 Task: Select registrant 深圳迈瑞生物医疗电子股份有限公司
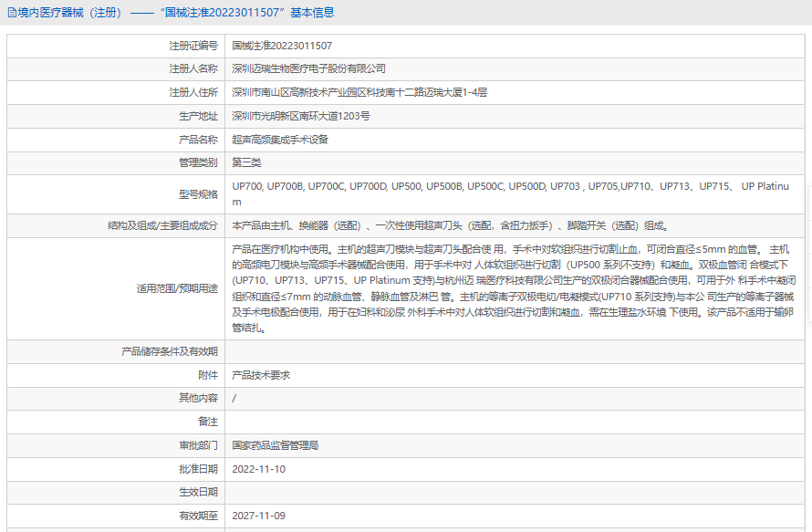coord(308,68)
